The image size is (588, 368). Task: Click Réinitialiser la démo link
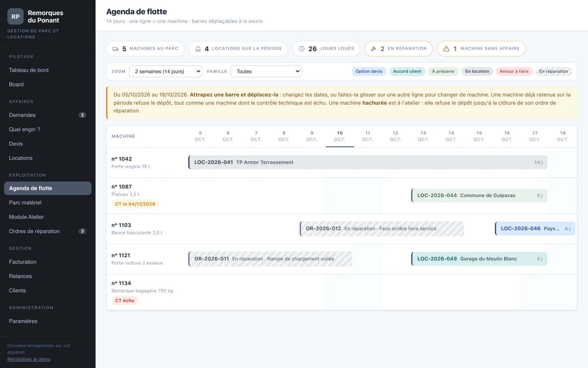coord(29,359)
